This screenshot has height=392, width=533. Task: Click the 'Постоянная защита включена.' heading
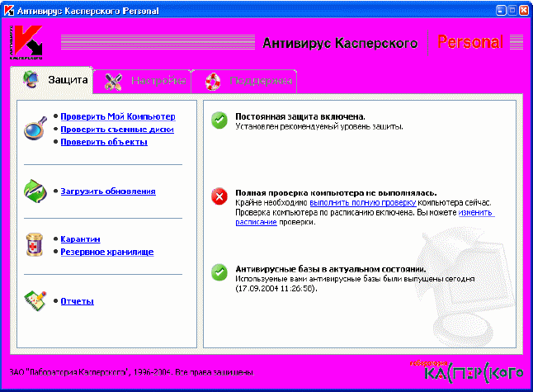point(300,116)
